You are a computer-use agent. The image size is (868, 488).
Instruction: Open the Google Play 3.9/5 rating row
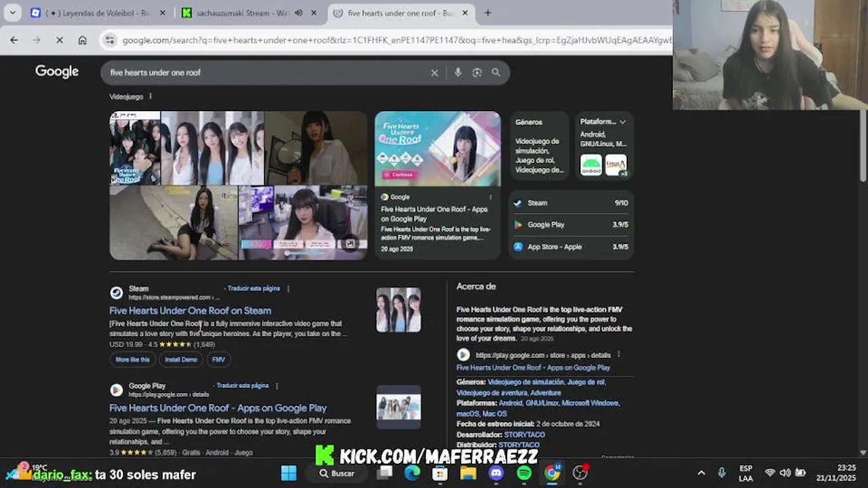tap(571, 224)
